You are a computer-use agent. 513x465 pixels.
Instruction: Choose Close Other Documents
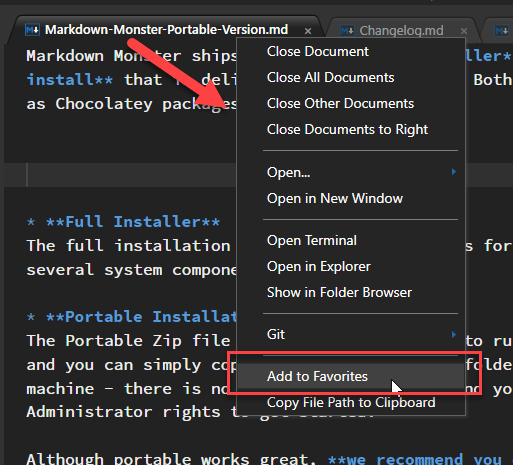pyautogui.click(x=340, y=104)
